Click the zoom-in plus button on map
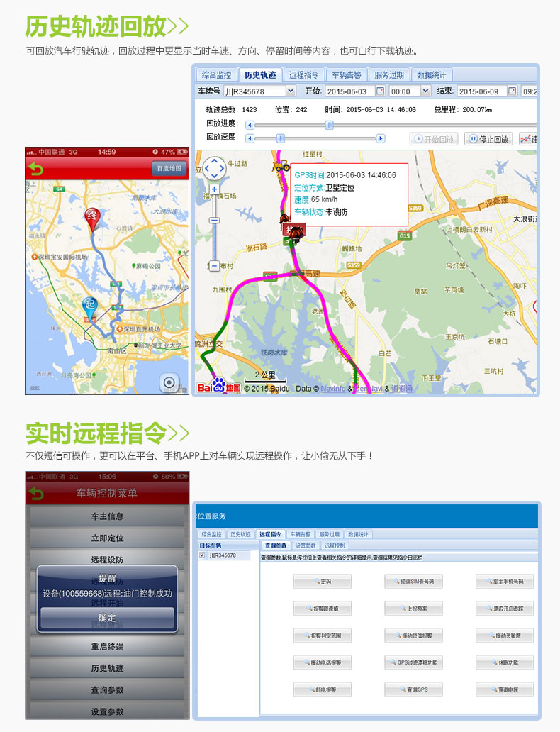 pos(214,190)
